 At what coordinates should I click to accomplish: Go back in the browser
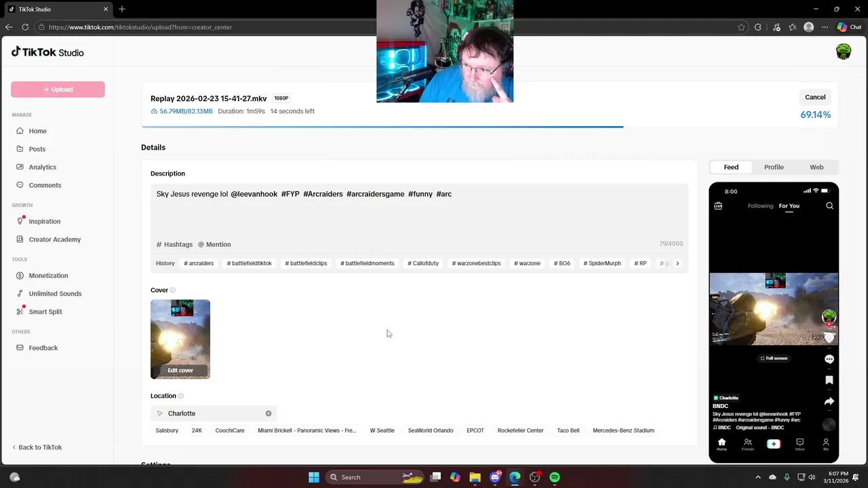(9, 27)
